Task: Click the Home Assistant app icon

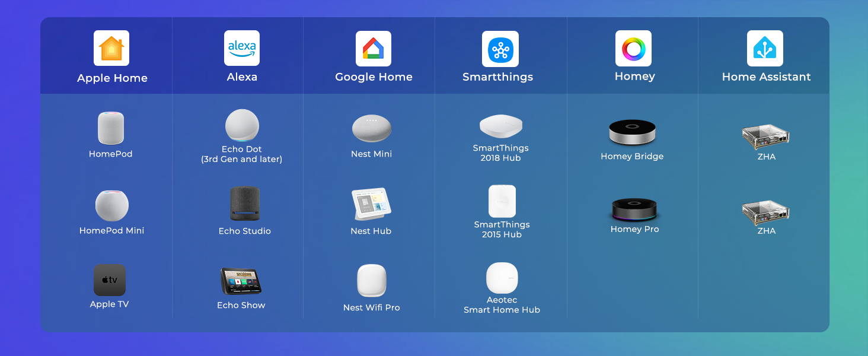Action: 765,48
